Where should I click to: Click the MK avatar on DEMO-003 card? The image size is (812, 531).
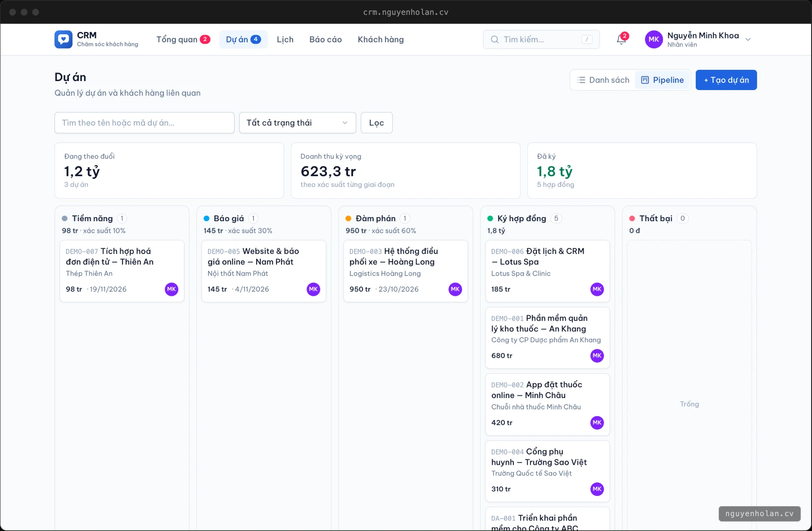tap(455, 289)
